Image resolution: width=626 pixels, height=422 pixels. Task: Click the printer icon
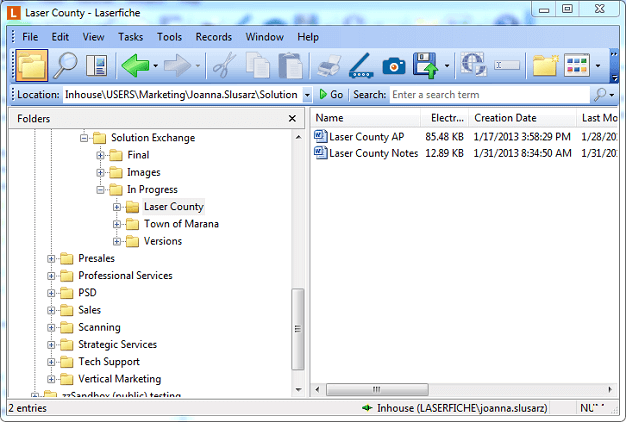coord(329,65)
